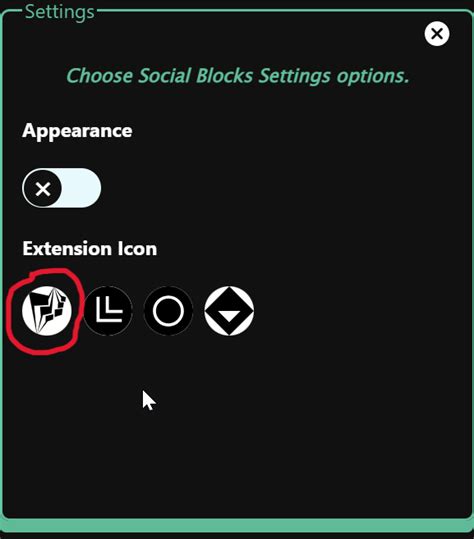
Task: Apply the black diamond icon as extension icon
Action: pyautogui.click(x=229, y=311)
